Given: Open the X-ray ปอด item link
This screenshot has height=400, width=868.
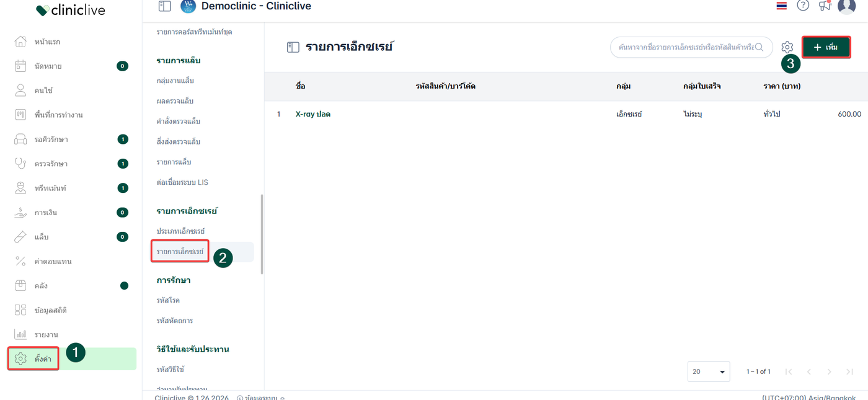Looking at the screenshot, I should tap(313, 114).
